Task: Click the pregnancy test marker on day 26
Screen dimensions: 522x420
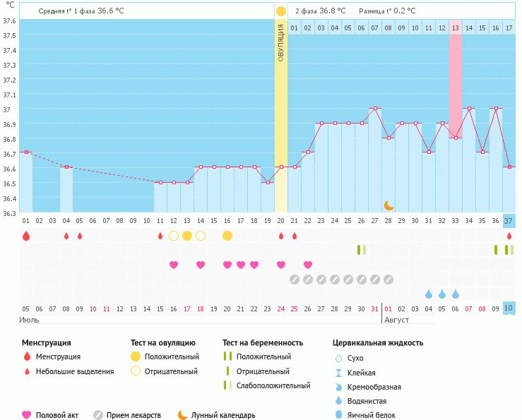Action: (362, 250)
